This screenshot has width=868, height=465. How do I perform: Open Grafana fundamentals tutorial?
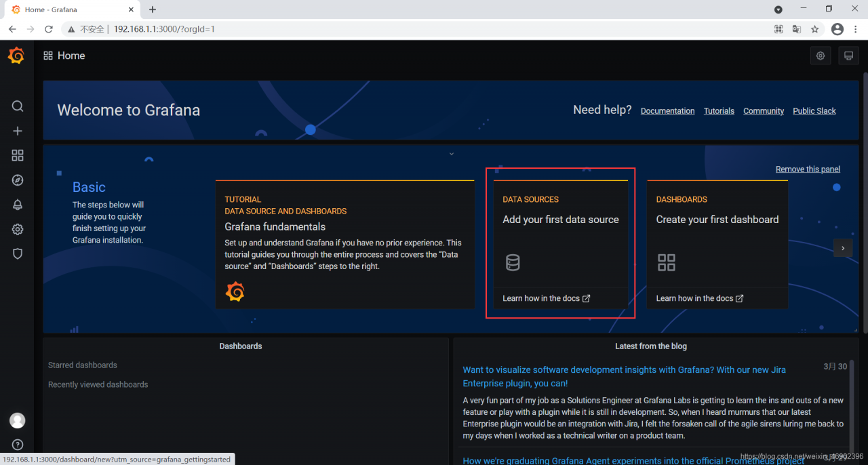pos(275,227)
